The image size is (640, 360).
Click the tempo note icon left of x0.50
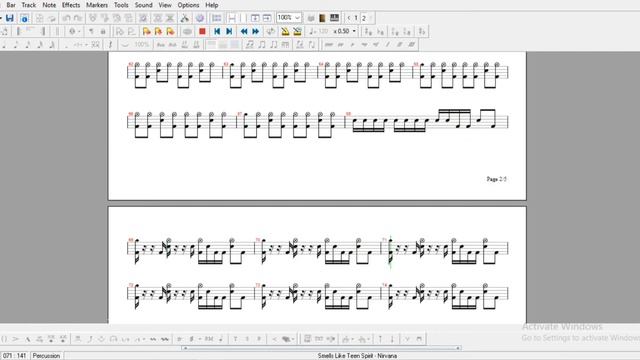[x=312, y=31]
